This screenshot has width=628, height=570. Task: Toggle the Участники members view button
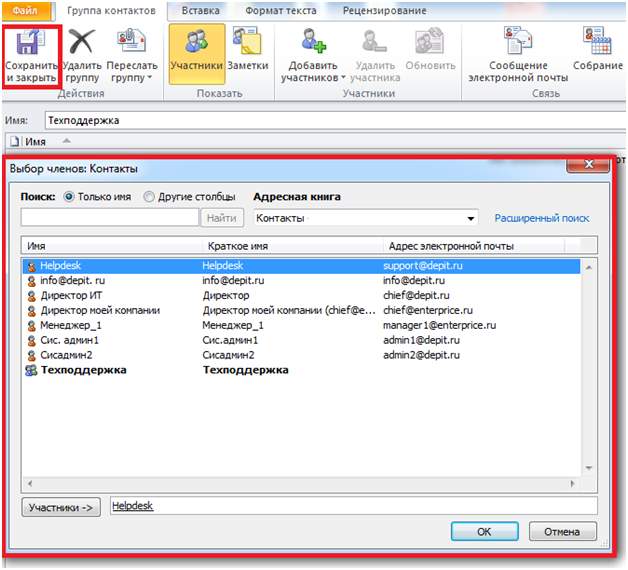[197, 54]
